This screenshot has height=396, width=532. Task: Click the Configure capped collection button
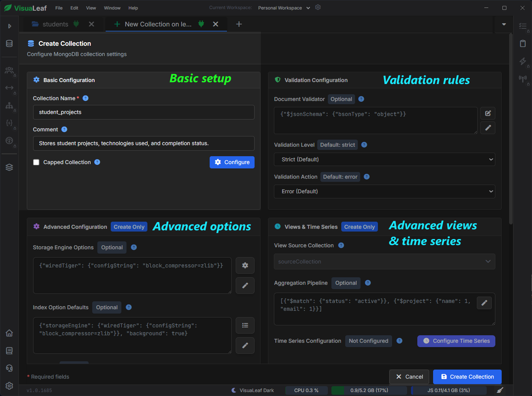pyautogui.click(x=232, y=162)
